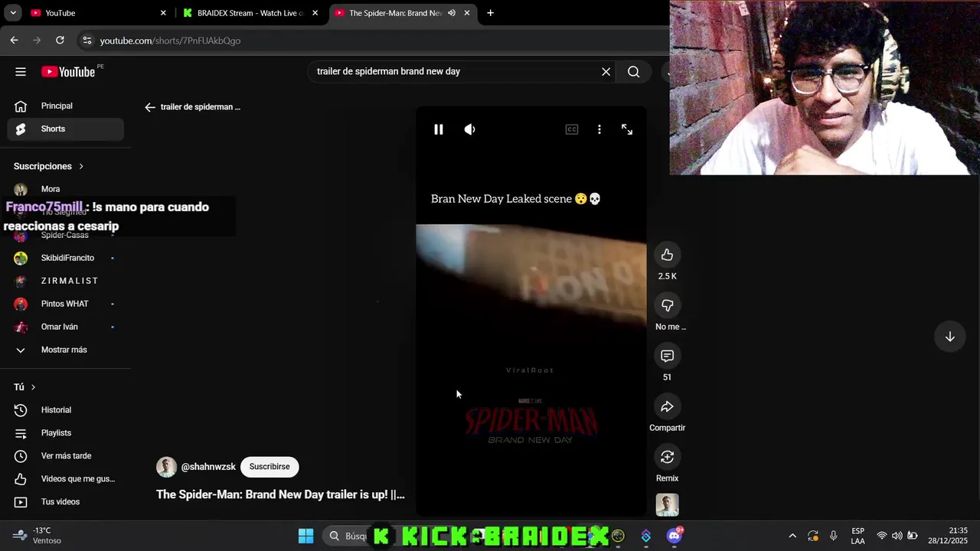This screenshot has height=551, width=980.
Task: Open Principal in the sidebar
Action: tap(65, 106)
